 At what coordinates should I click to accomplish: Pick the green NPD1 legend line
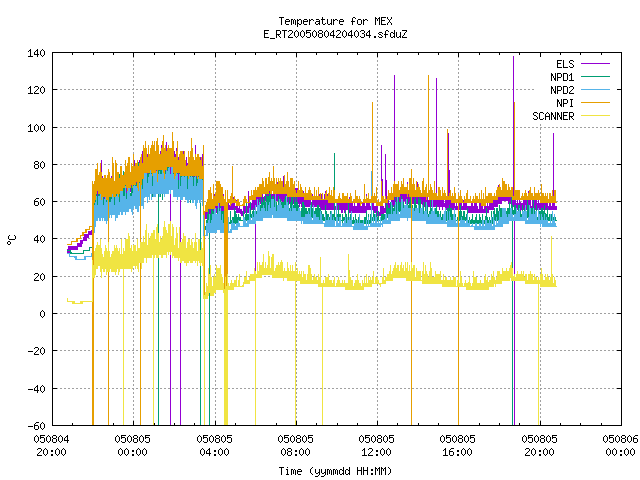[595, 77]
